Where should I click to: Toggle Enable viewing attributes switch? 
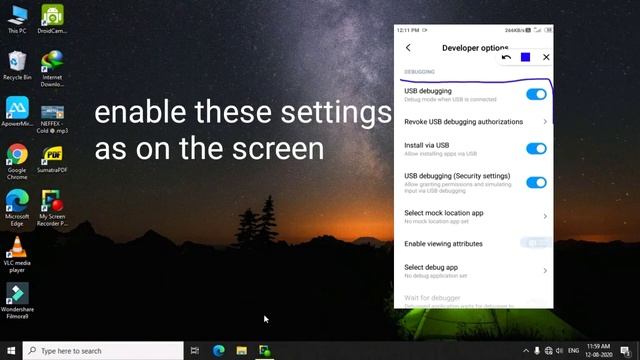click(x=536, y=243)
